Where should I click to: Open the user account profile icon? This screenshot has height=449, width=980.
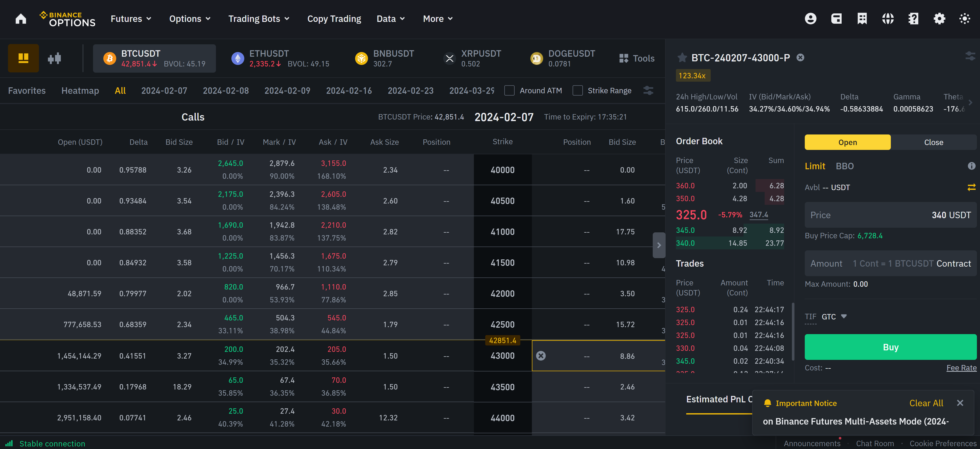click(x=810, y=19)
